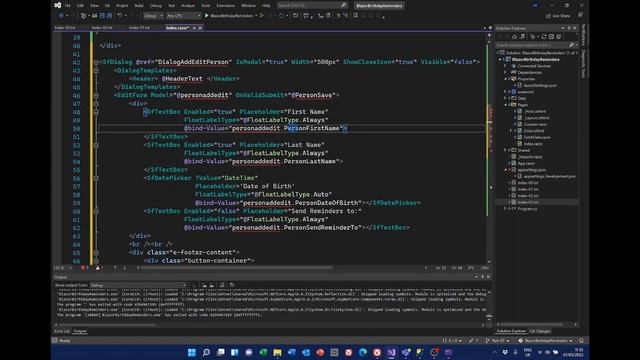Screen dimensions: 640x360
Task: Open taskbar Search magnifier icon
Action: point(206,352)
